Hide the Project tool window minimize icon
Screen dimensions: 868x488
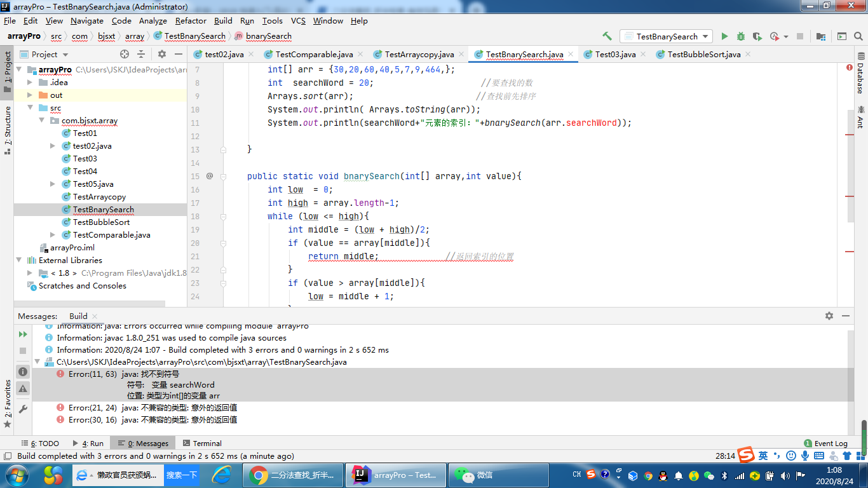(177, 54)
